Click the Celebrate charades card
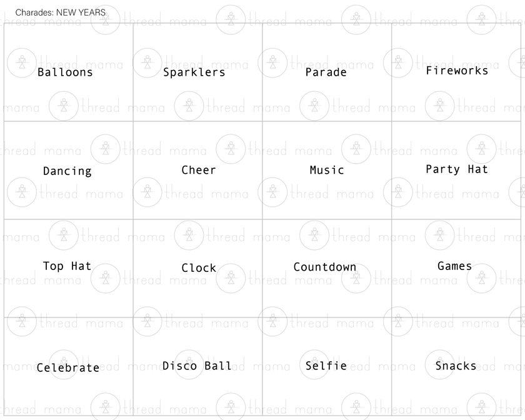 68,368
